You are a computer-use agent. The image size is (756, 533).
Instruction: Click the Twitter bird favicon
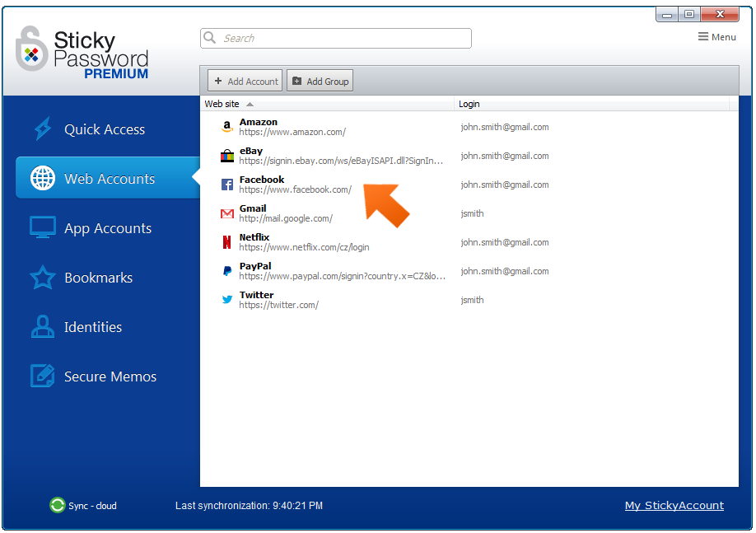pos(227,300)
